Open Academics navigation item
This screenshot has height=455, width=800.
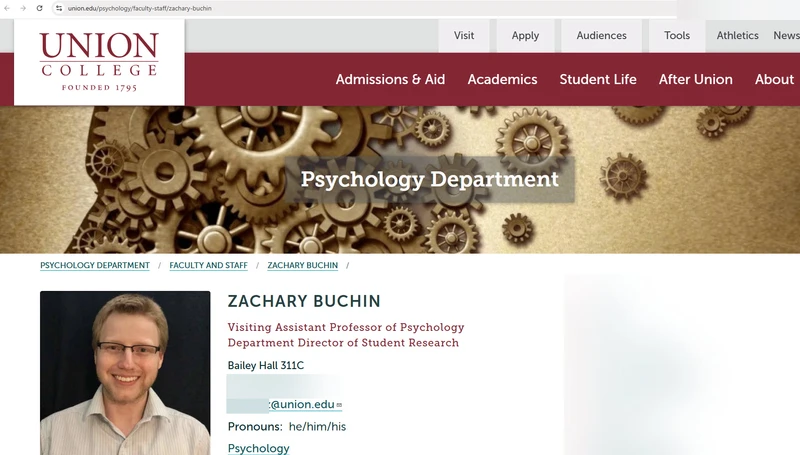coord(502,80)
